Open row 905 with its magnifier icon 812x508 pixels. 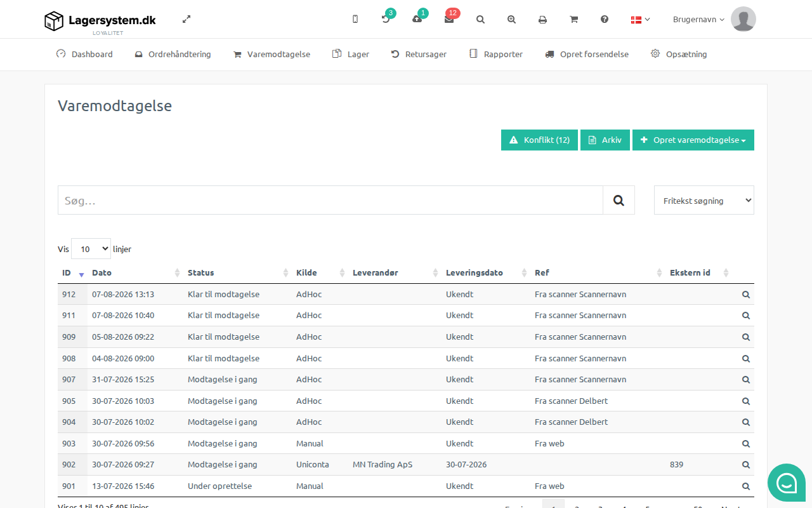(746, 401)
